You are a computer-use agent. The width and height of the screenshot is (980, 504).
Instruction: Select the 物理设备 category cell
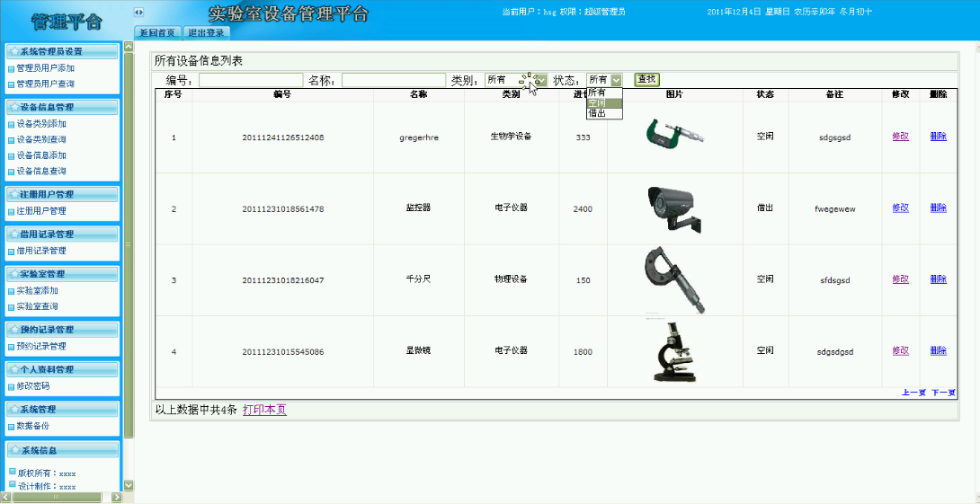512,279
